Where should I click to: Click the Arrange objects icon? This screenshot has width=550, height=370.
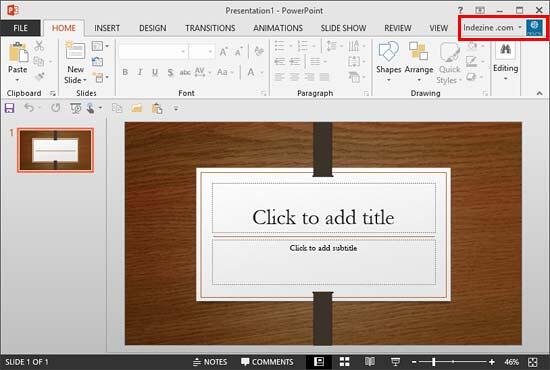(418, 51)
